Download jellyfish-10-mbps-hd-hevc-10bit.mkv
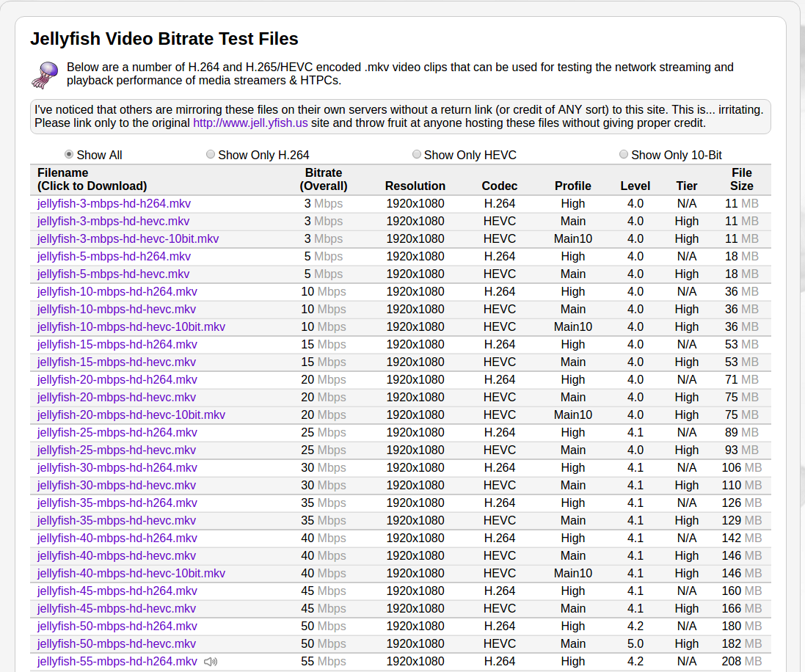 tap(131, 327)
